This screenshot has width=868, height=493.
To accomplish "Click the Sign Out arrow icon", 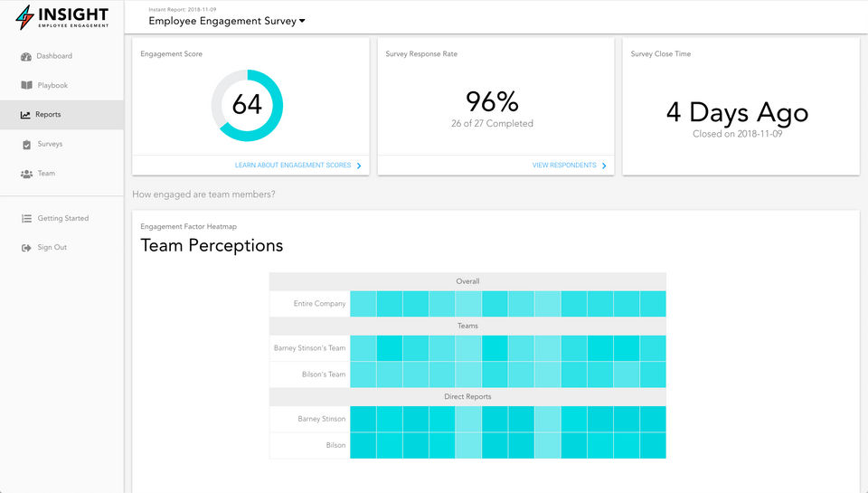I will 26,248.
